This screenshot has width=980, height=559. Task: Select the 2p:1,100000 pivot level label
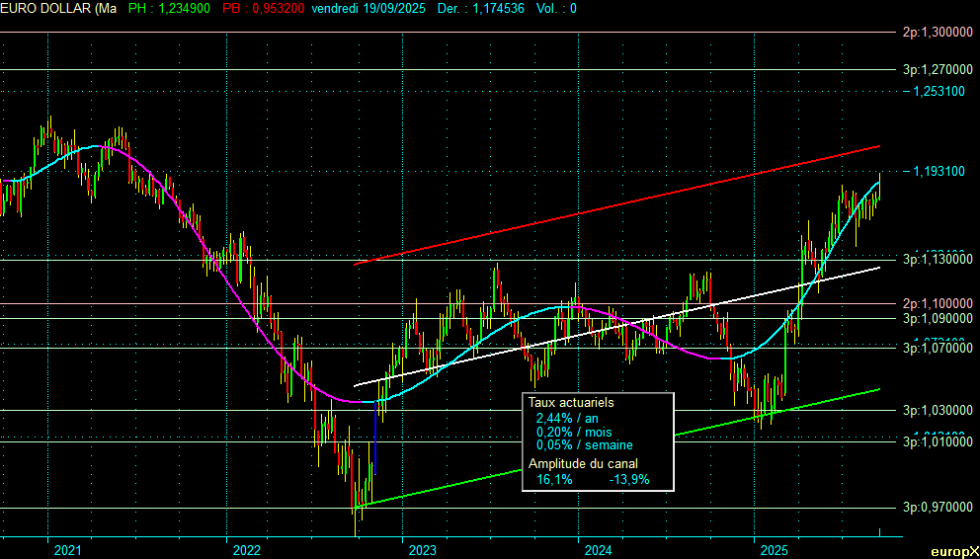[x=938, y=304]
